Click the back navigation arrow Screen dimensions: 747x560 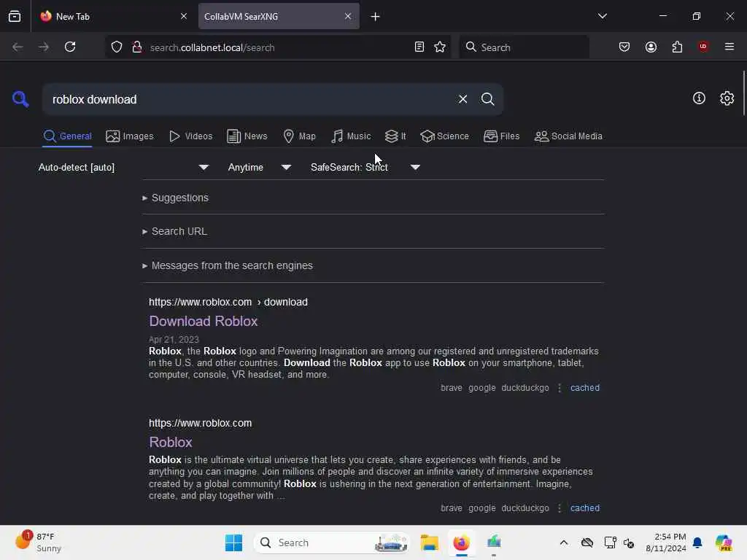coord(18,47)
